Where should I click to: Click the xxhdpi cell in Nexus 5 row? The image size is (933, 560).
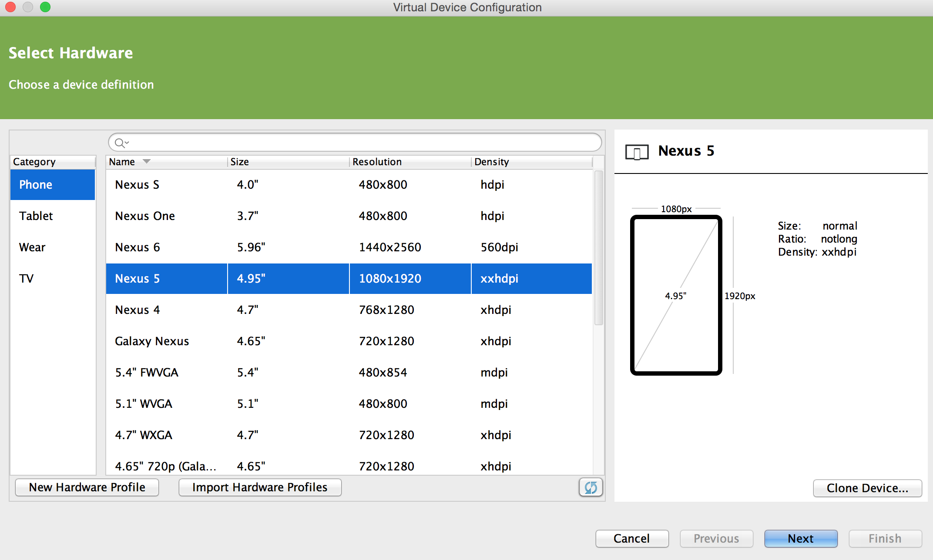531,279
